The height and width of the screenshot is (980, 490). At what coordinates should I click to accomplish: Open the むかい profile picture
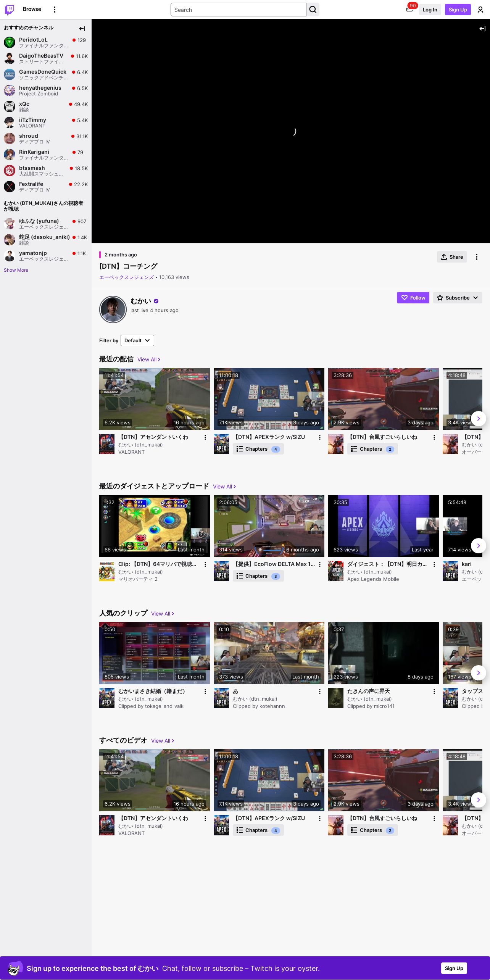pyautogui.click(x=113, y=309)
